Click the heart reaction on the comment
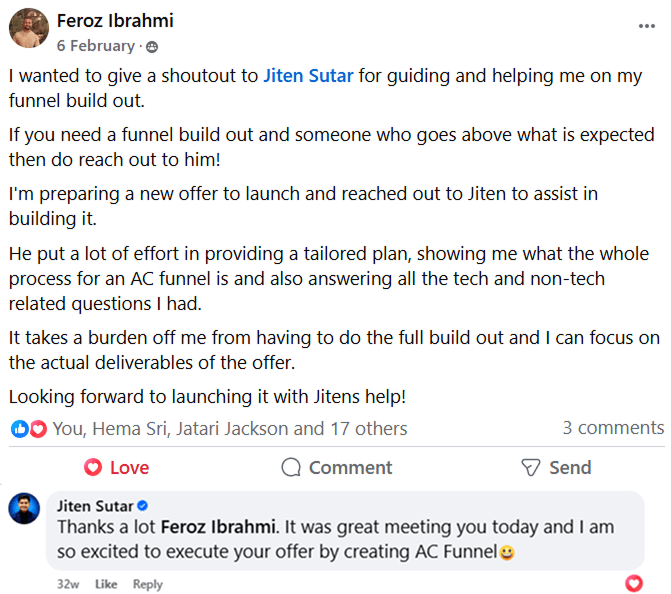The width and height of the screenshot is (671, 594). (633, 582)
